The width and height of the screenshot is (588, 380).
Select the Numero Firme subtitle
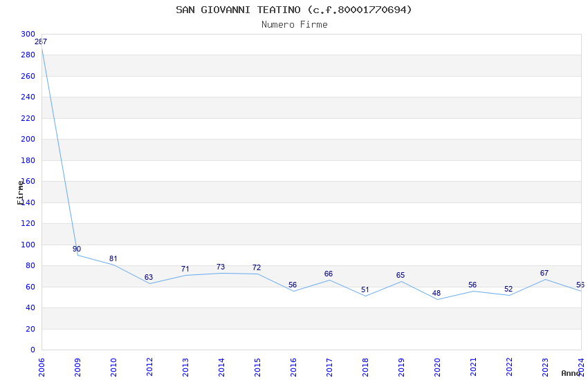(295, 25)
